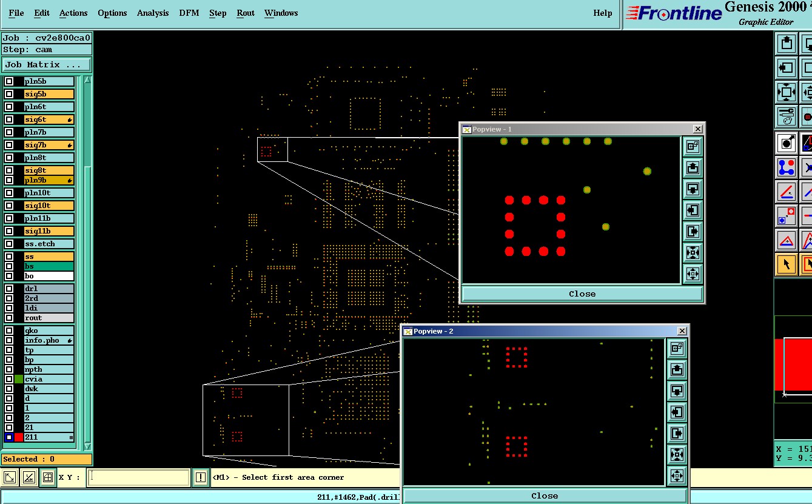
Task: Select the orange arrow pointer tool
Action: 787,264
